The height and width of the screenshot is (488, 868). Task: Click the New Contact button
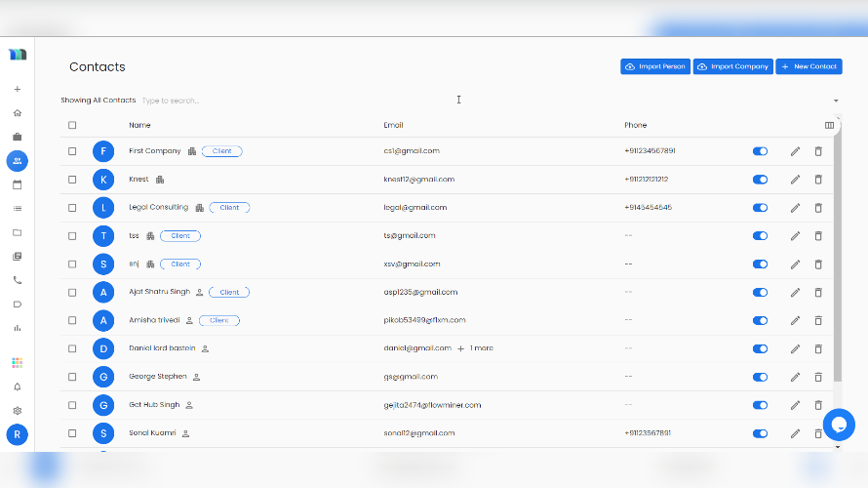pos(809,66)
